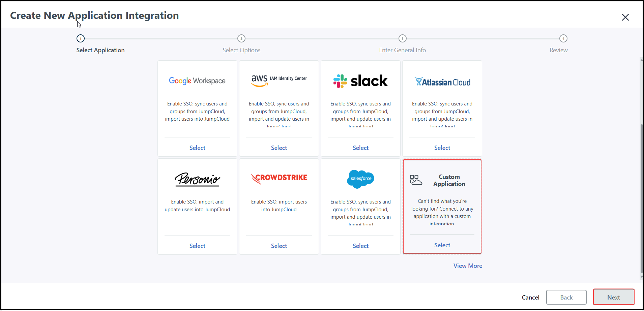Click step 4 Review circle
Screen dimensions: 644x311
click(x=563, y=38)
